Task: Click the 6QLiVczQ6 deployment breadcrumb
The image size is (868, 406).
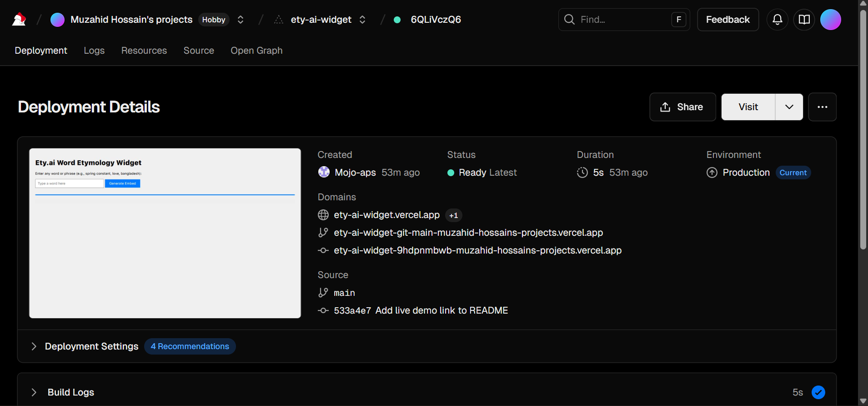Action: (436, 20)
